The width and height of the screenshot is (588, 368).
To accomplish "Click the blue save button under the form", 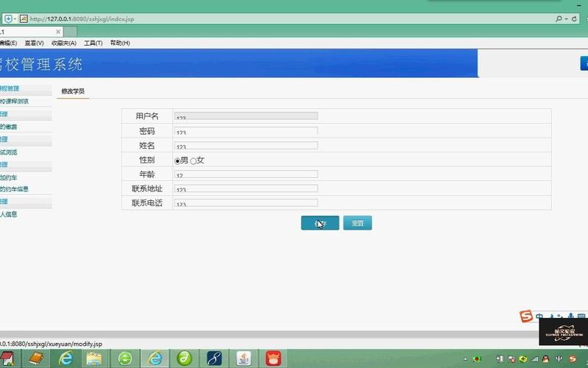I will tap(320, 223).
